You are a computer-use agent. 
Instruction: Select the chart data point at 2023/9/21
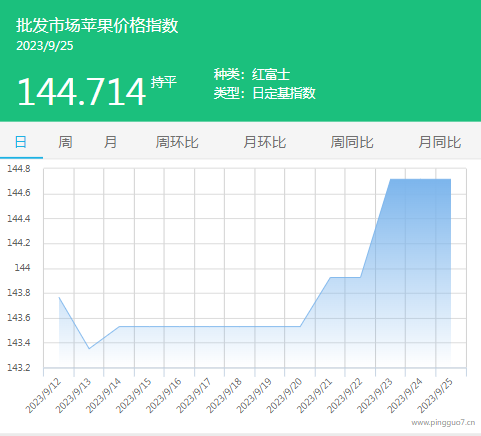click(x=330, y=277)
